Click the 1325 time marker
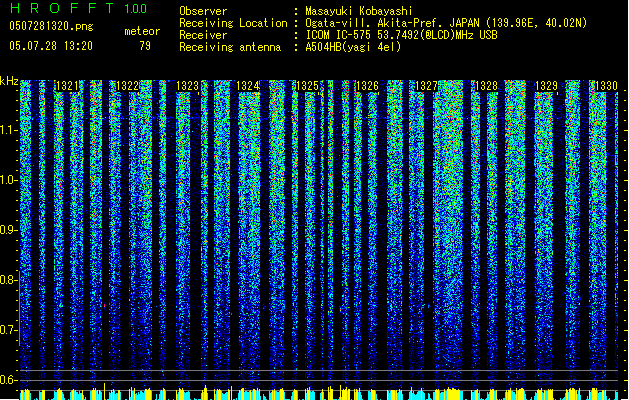 click(x=307, y=86)
